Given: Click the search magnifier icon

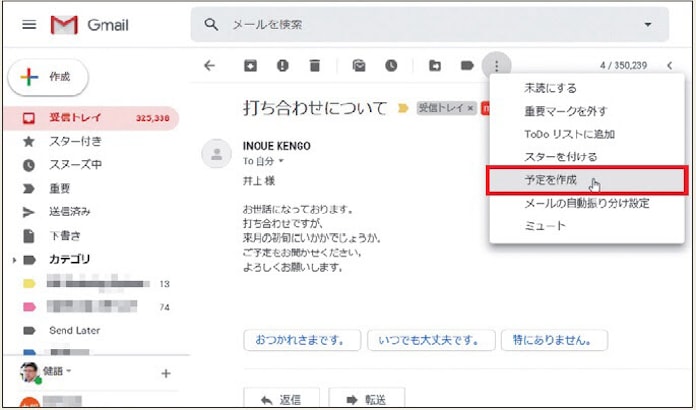Looking at the screenshot, I should click(211, 24).
